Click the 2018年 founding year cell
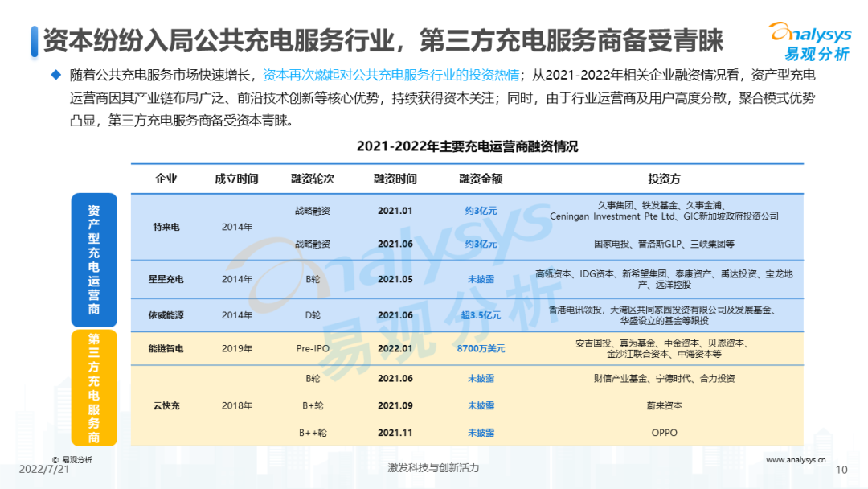 [x=237, y=405]
